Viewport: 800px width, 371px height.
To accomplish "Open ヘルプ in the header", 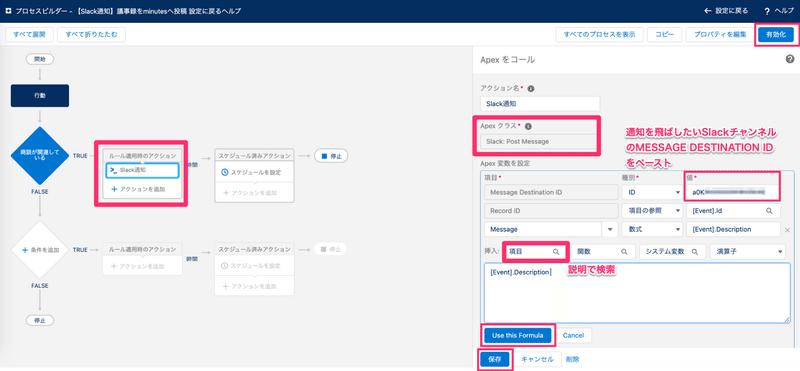I will [x=780, y=11].
